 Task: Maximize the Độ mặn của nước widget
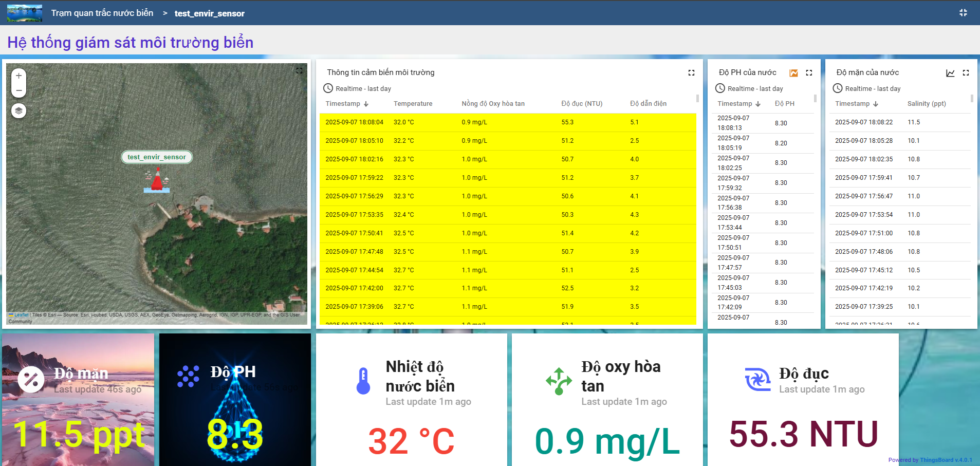[966, 73]
